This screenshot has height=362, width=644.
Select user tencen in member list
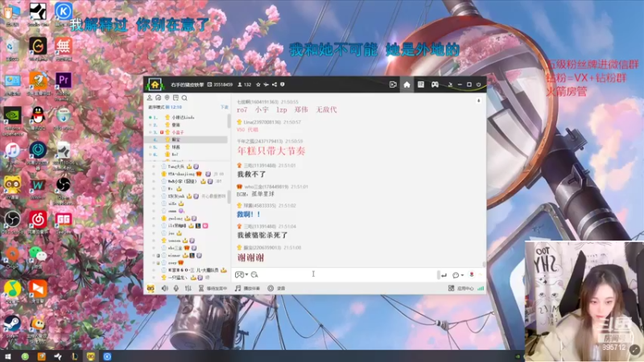(174, 241)
